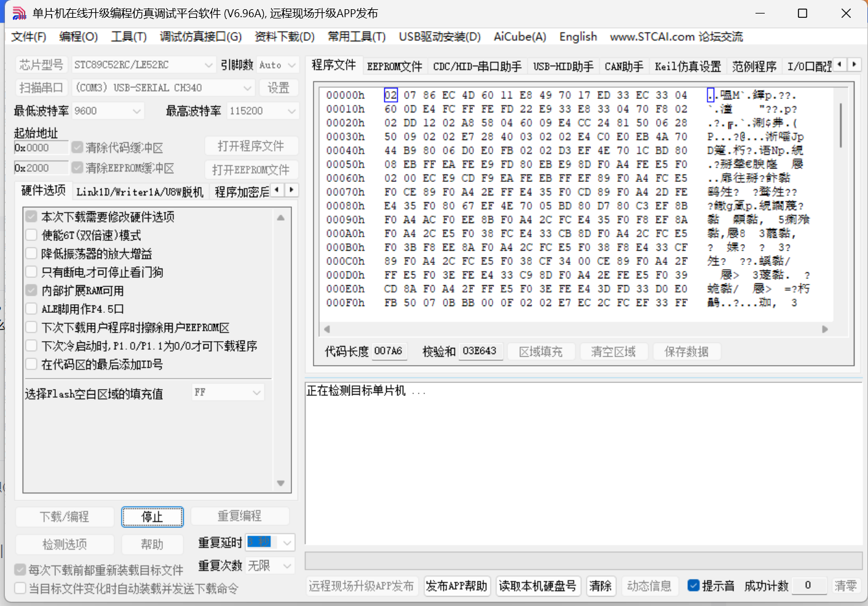Click 读取本机硬盘号 button
The width and height of the screenshot is (868, 606).
coord(537,586)
